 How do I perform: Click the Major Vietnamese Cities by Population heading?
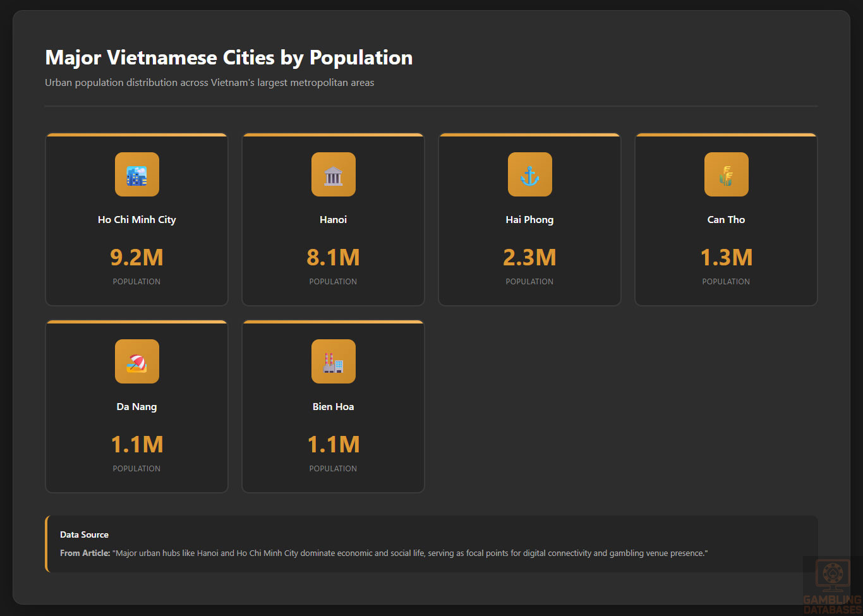point(229,57)
